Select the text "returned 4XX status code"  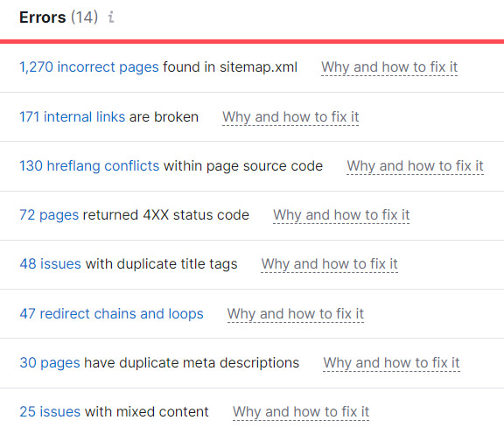(166, 214)
